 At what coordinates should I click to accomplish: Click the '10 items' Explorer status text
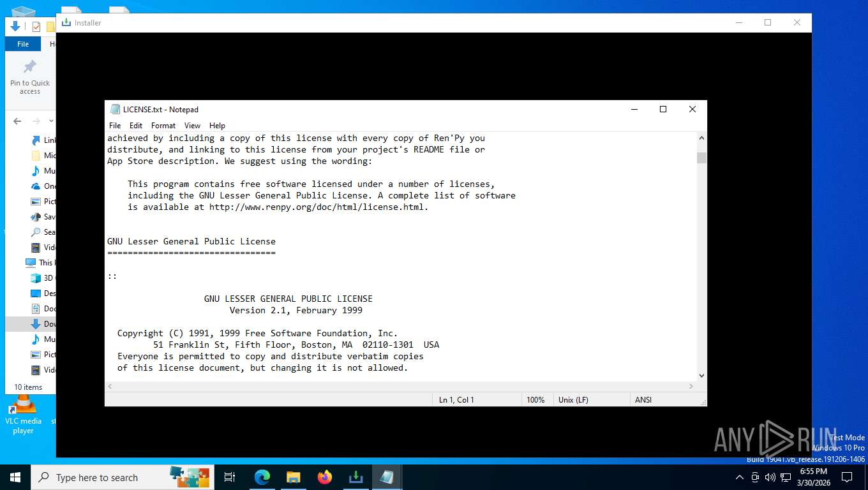pyautogui.click(x=28, y=387)
